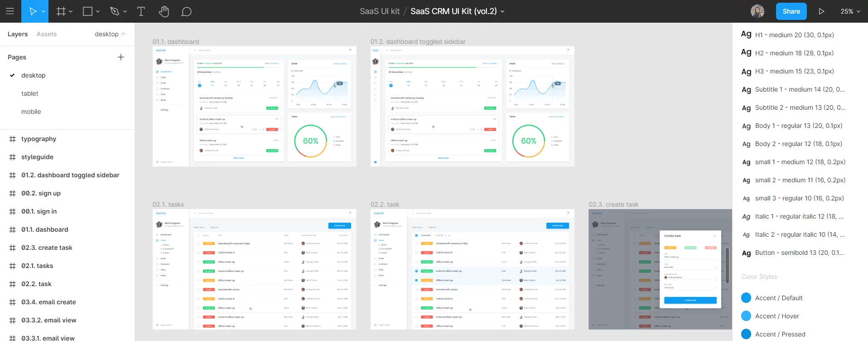Open the 25% zoom dropdown

point(850,11)
